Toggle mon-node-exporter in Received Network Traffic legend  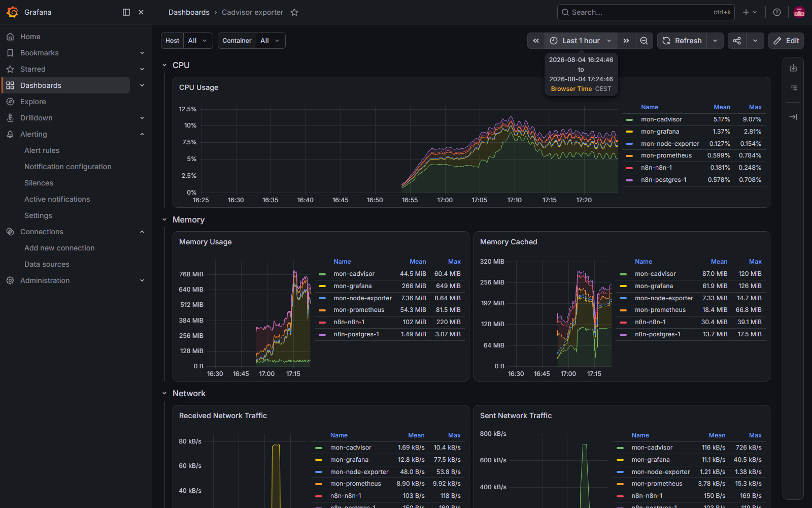[359, 472]
